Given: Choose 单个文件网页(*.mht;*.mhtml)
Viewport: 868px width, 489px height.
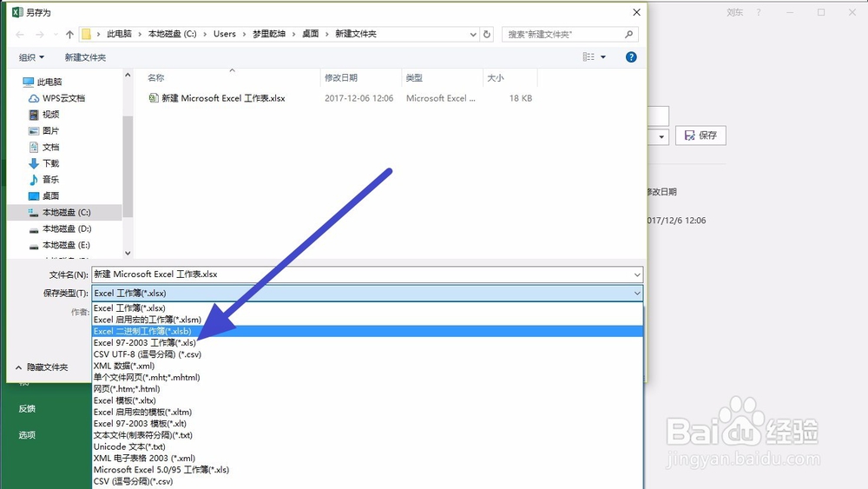Looking at the screenshot, I should 367,378.
